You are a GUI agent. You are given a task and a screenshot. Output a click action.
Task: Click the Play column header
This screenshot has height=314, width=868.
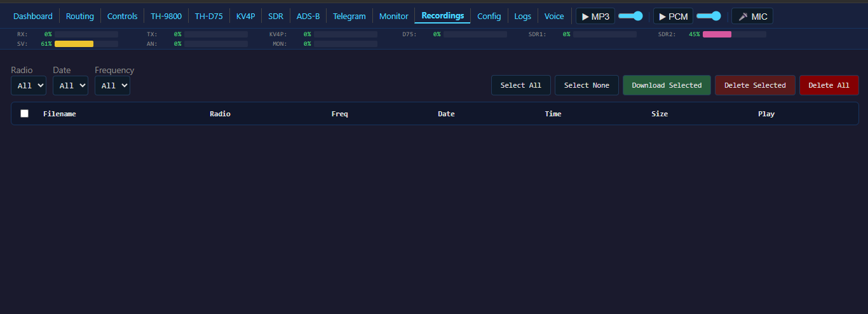766,114
